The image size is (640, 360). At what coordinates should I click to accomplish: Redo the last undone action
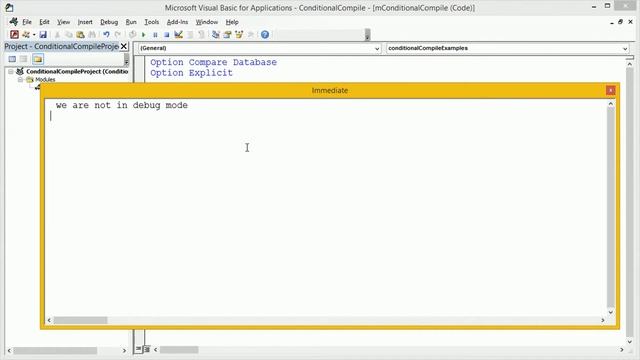tap(118, 35)
